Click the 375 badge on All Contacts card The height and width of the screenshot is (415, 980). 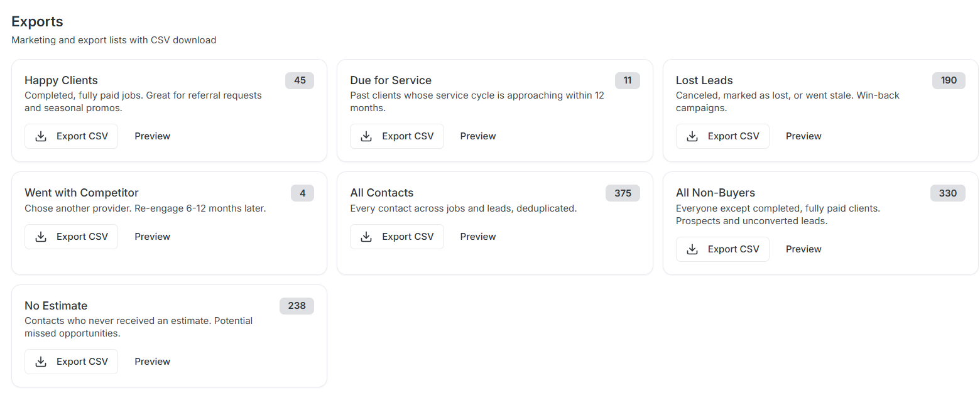click(x=623, y=193)
